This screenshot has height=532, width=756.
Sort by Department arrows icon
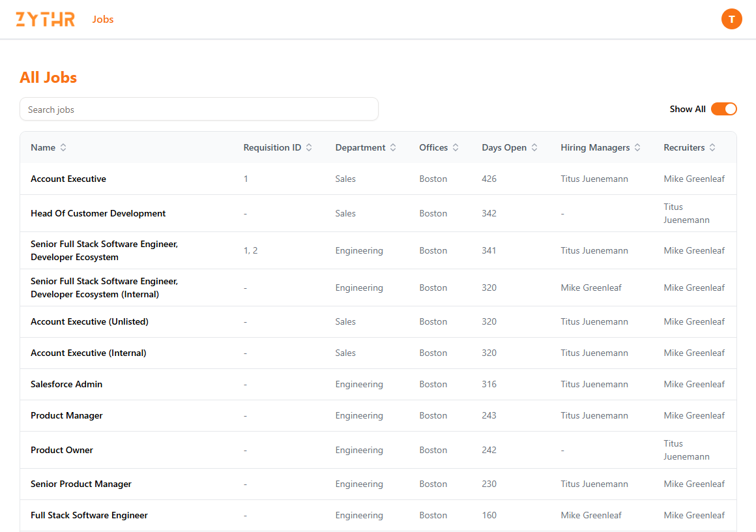coord(393,148)
